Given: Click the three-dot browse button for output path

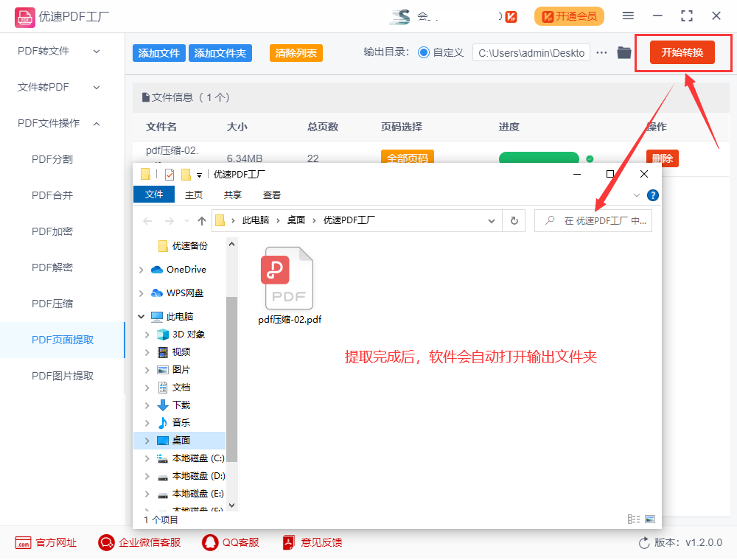Looking at the screenshot, I should (x=601, y=52).
